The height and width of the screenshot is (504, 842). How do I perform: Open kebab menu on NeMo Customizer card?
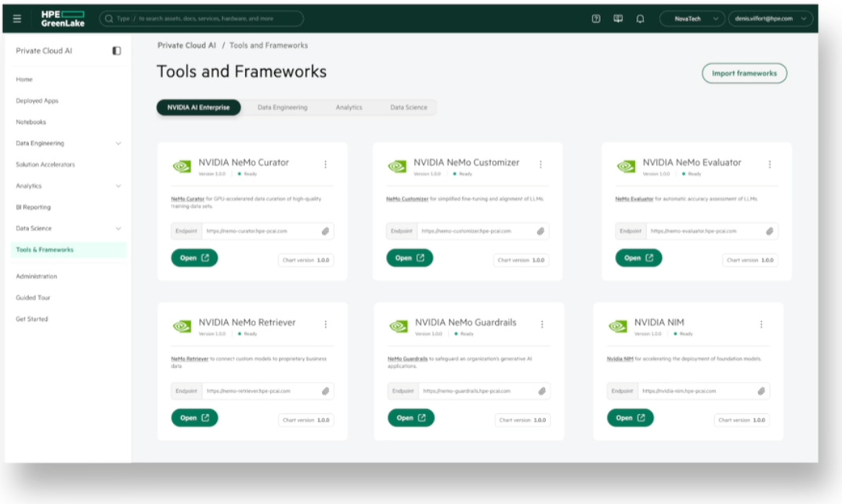[x=540, y=164]
